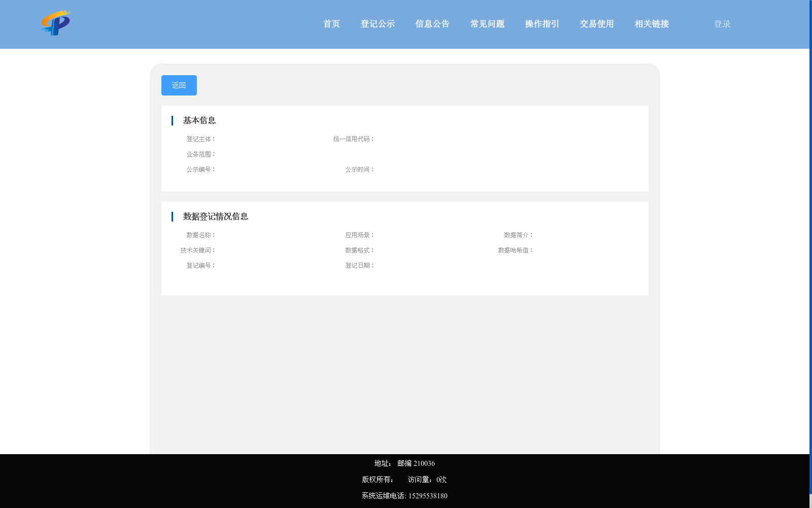This screenshot has height=508, width=812.
Task: Click the 应用场景： label
Action: 360,235
